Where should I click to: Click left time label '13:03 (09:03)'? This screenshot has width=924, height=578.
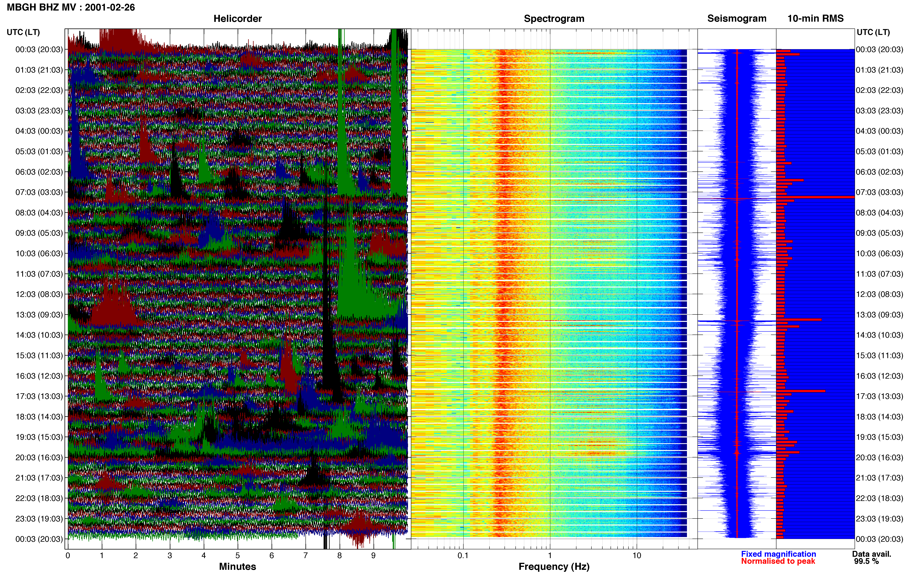click(39, 315)
